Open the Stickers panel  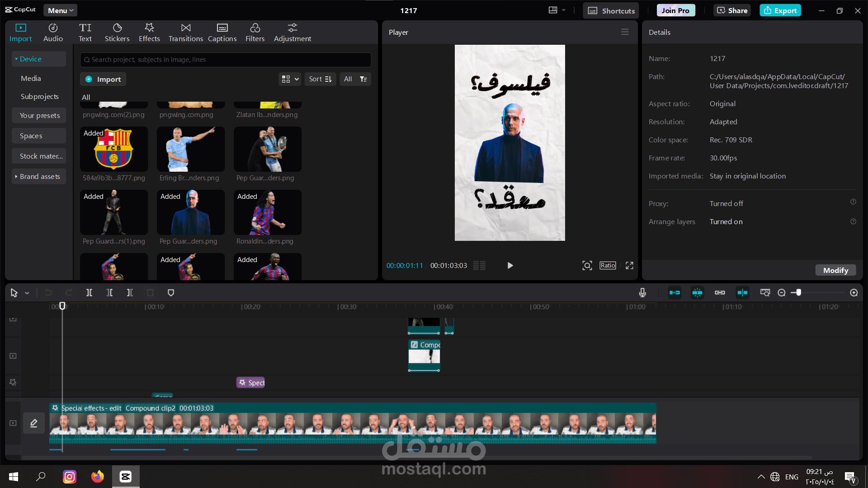[x=117, y=33]
